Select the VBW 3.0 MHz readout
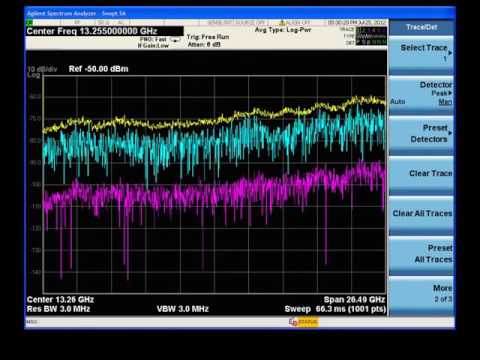This screenshot has width=480, height=360. click(183, 309)
